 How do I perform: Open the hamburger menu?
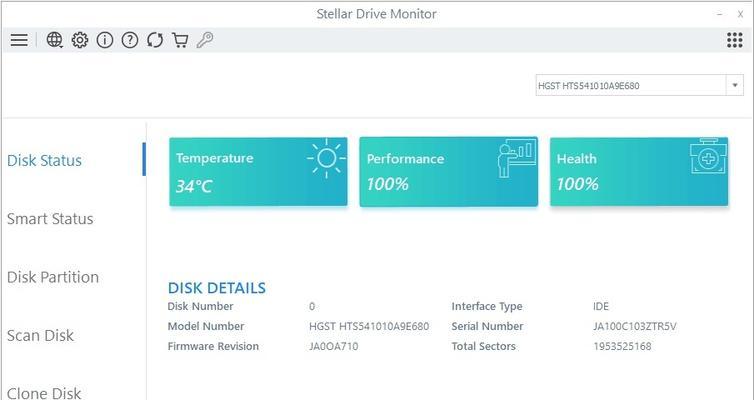click(19, 40)
